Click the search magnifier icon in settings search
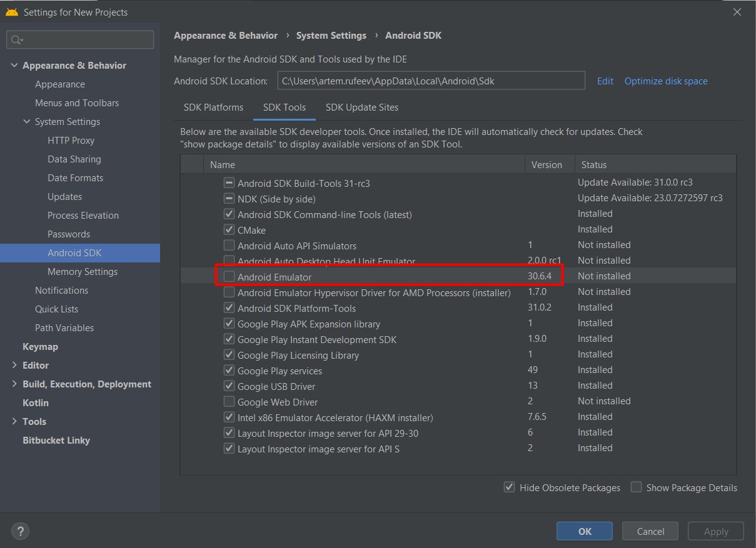 coord(17,40)
